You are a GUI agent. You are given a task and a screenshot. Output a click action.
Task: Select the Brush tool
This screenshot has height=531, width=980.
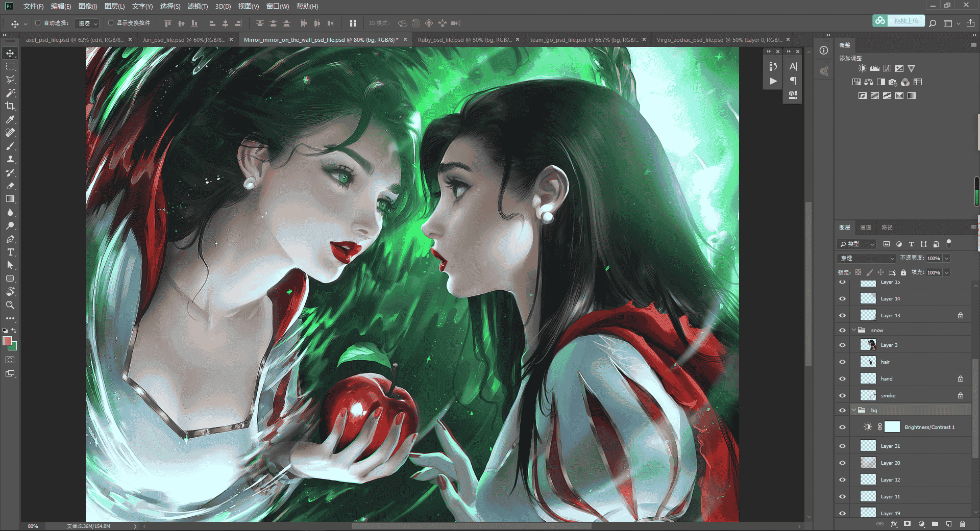pyautogui.click(x=10, y=146)
